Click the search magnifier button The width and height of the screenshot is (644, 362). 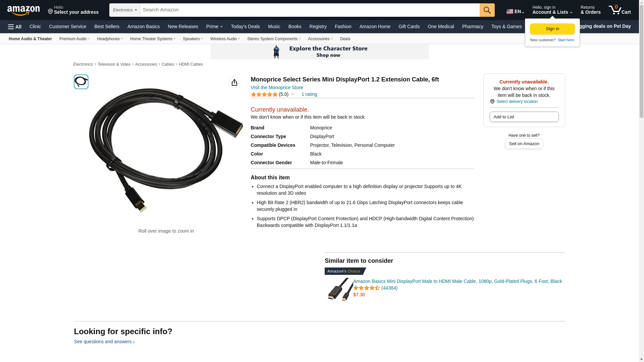click(x=487, y=10)
